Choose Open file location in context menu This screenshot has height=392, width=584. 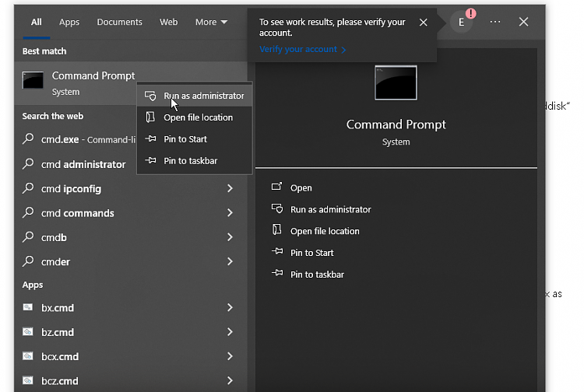tap(195, 117)
